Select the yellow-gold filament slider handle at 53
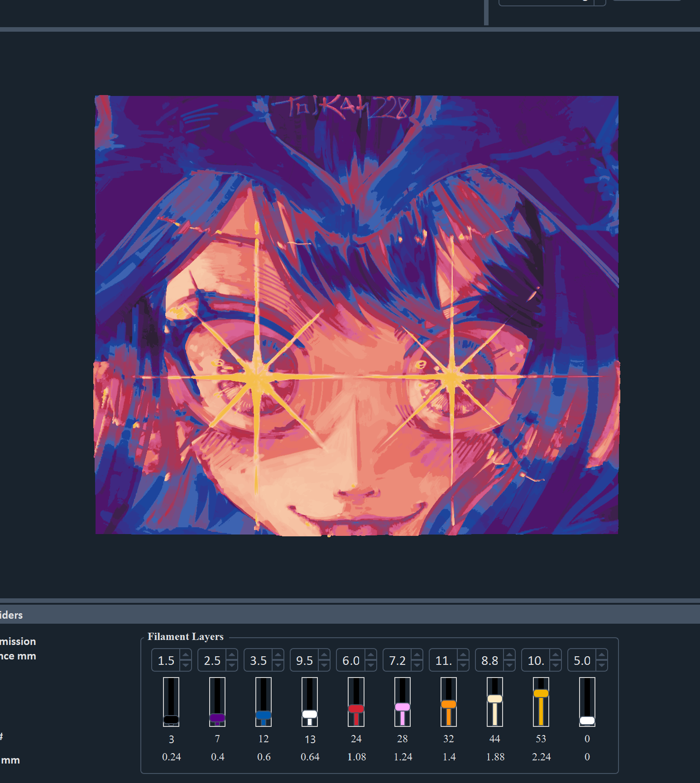700x783 pixels. click(541, 693)
